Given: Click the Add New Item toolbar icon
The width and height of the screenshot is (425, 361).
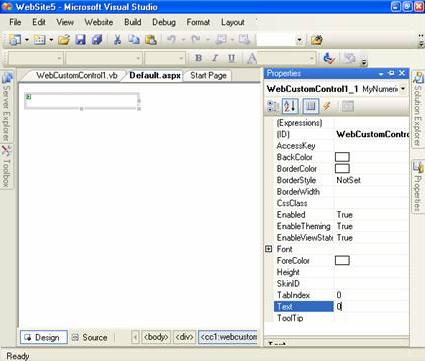Looking at the screenshot, I should [40, 40].
